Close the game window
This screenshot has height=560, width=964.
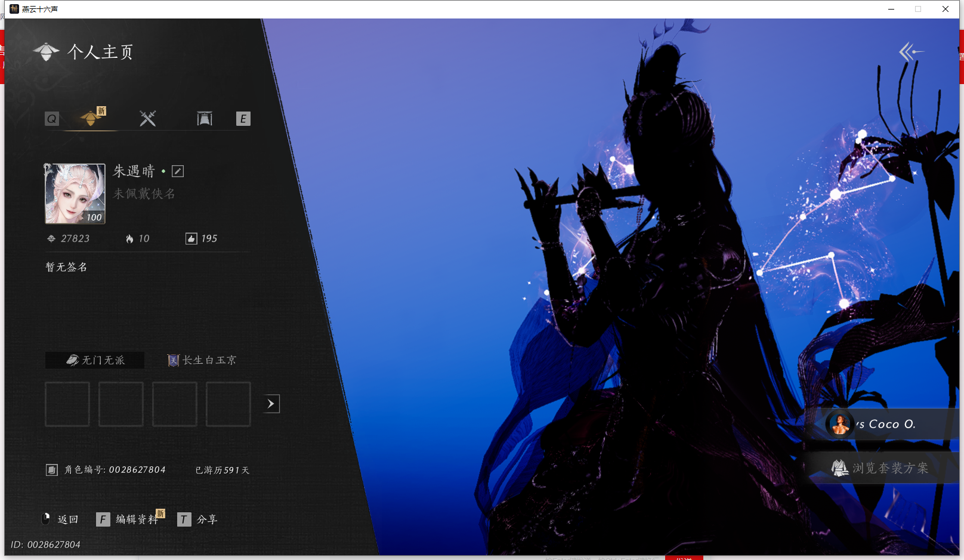(946, 9)
